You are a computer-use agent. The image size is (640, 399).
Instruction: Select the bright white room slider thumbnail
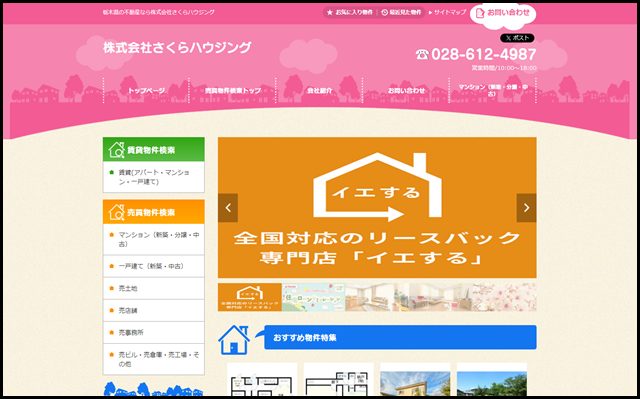pyautogui.click(x=441, y=297)
